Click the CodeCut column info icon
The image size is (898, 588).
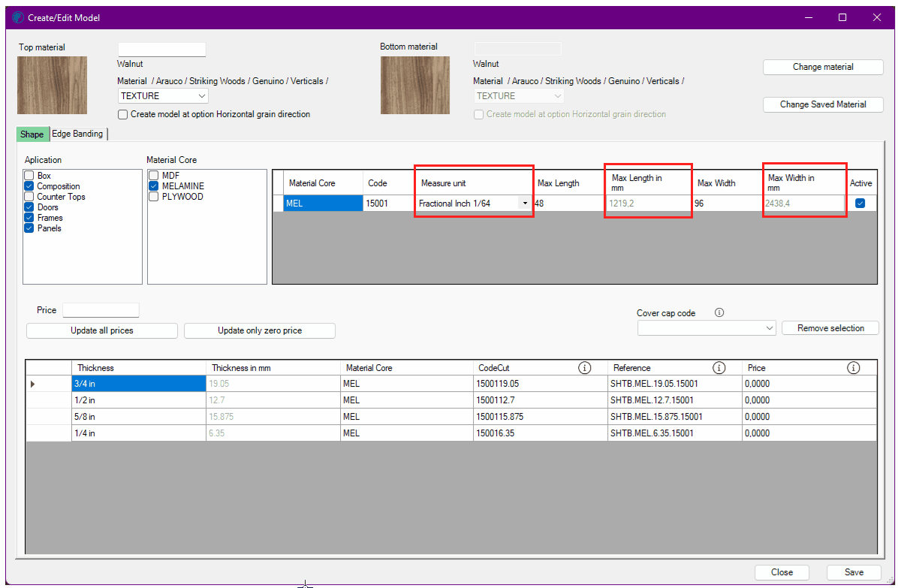coord(584,367)
